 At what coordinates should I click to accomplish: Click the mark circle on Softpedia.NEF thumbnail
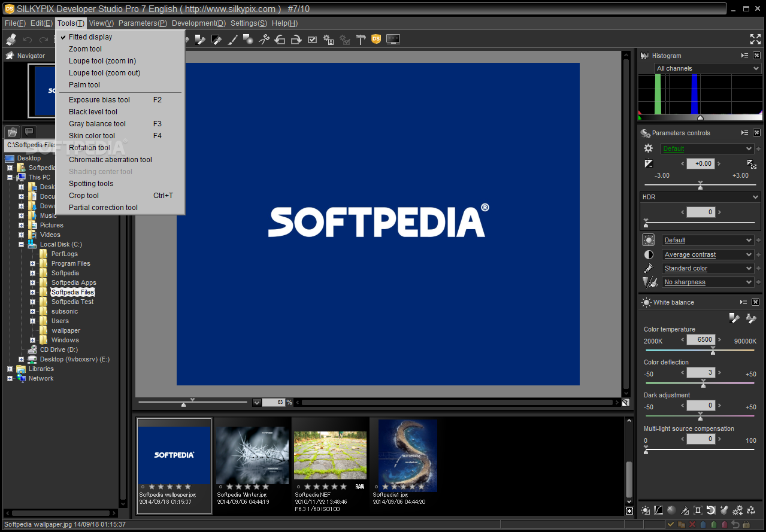point(298,487)
